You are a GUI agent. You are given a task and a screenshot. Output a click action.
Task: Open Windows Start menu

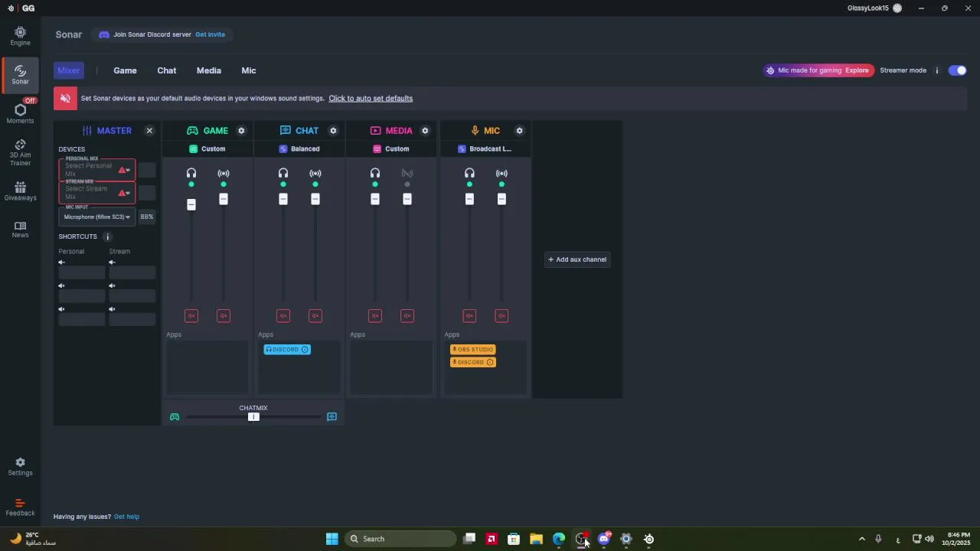click(x=332, y=539)
